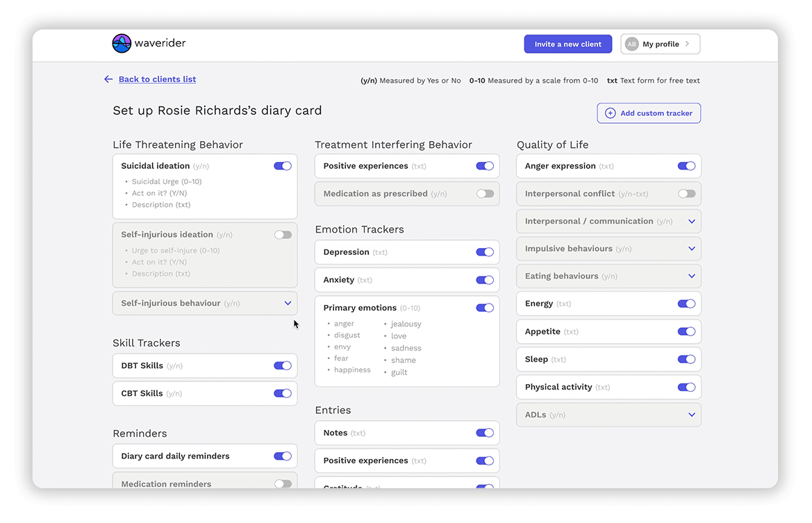Click the sadness emotion item
This screenshot has height=523, width=812.
click(406, 348)
